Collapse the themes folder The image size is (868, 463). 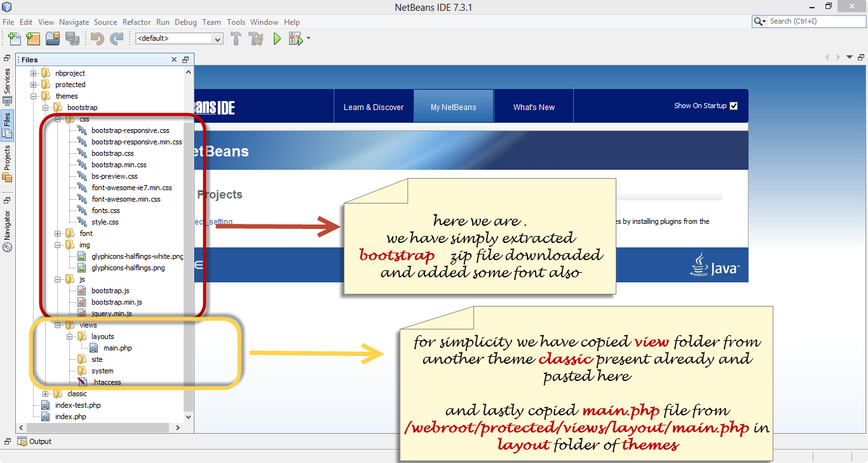click(x=34, y=96)
